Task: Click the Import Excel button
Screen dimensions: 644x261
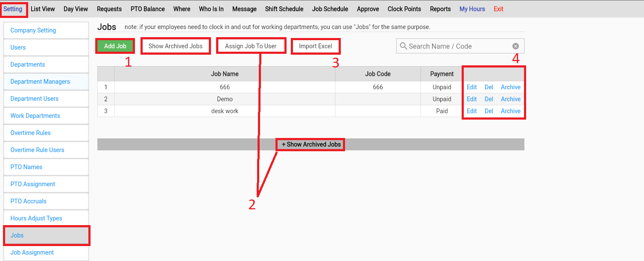Action: point(316,46)
